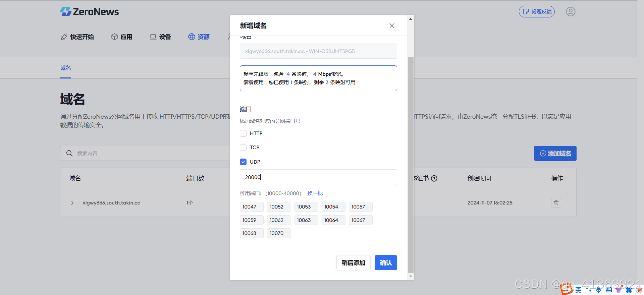Select available port 10068
The width and height of the screenshot is (644, 295).
tap(252, 233)
